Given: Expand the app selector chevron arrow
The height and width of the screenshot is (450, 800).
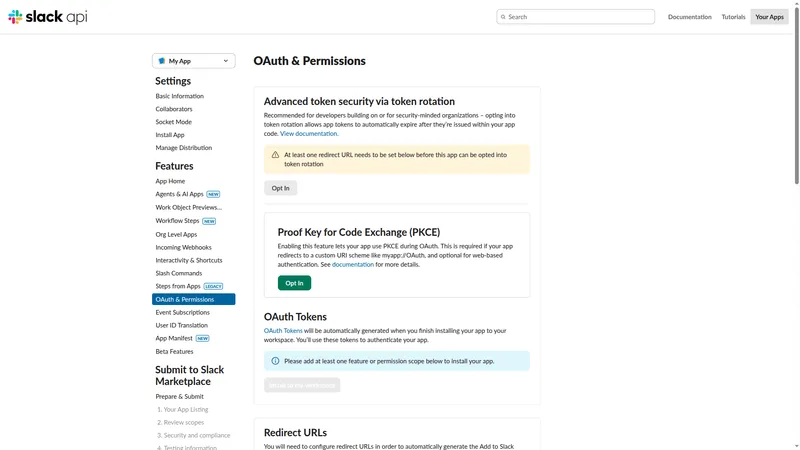Looking at the screenshot, I should (226, 61).
